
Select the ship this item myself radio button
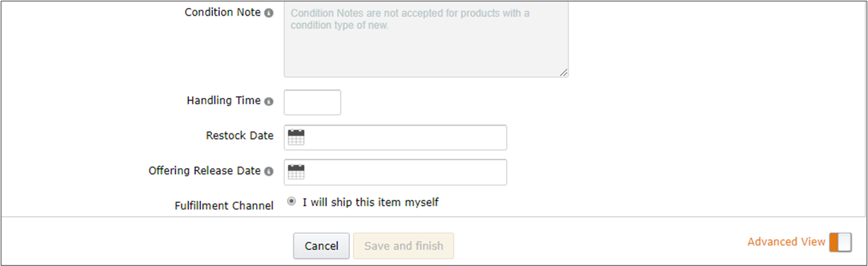click(291, 201)
